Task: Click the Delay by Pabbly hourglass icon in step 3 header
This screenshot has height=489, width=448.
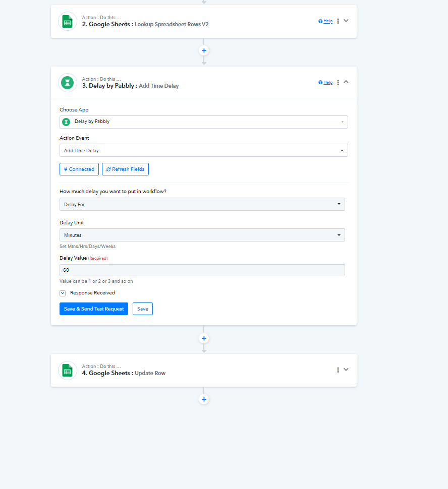Action: click(x=68, y=83)
